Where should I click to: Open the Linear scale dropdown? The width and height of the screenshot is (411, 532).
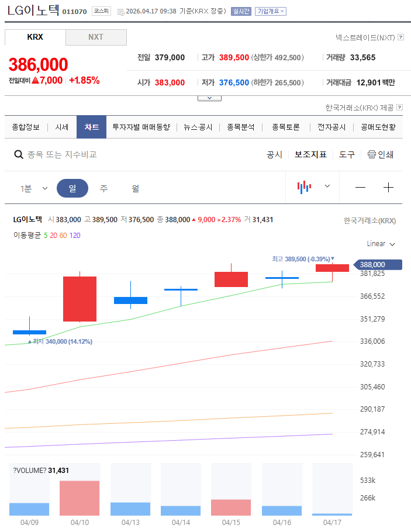click(381, 244)
